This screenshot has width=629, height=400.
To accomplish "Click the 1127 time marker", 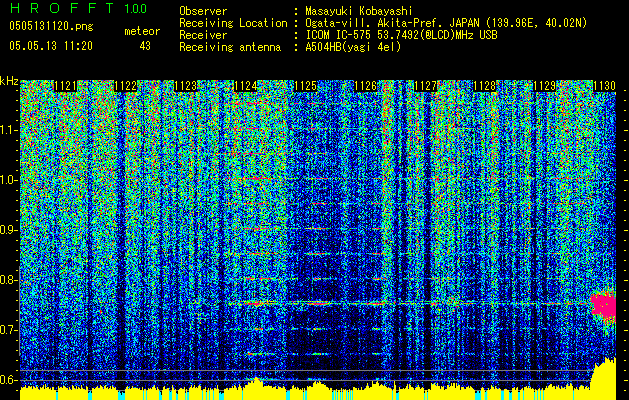I will coord(425,86).
